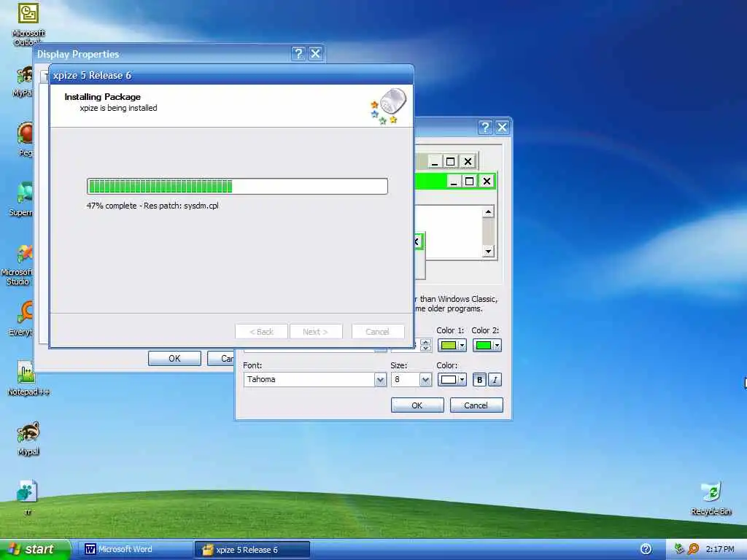This screenshot has width=747, height=560.
Task: Select xpize 5 Release 6 taskbar button
Action: point(252,550)
